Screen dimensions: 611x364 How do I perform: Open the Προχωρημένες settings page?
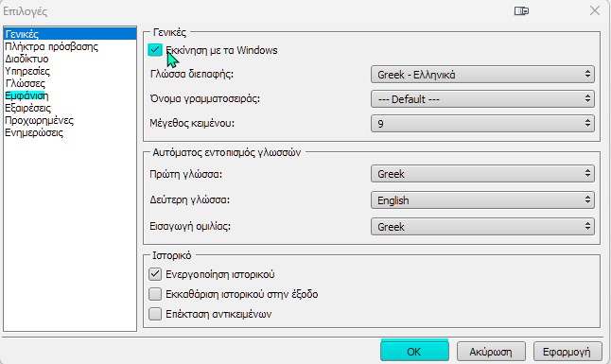(x=39, y=120)
